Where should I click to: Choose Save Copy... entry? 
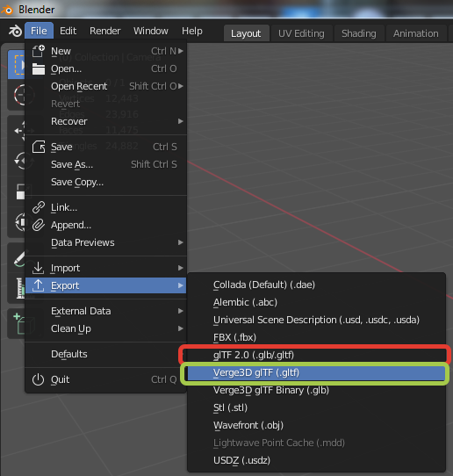pyautogui.click(x=105, y=182)
